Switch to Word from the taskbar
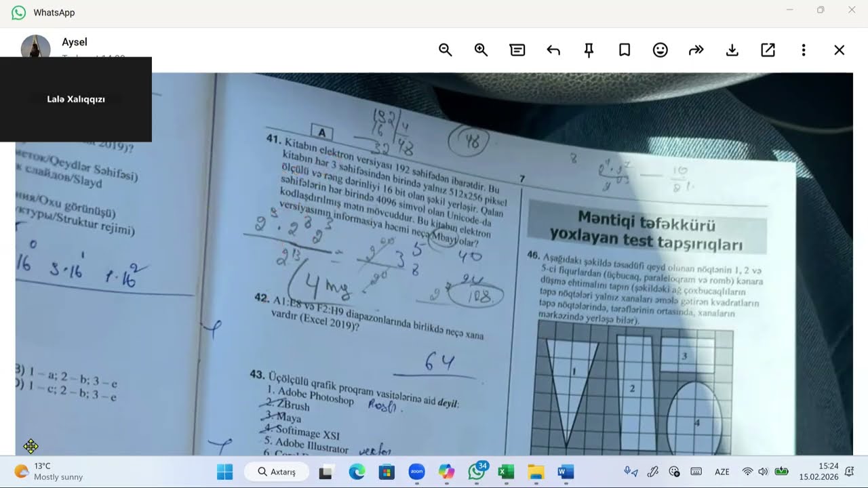Viewport: 868px width, 488px height. point(566,472)
